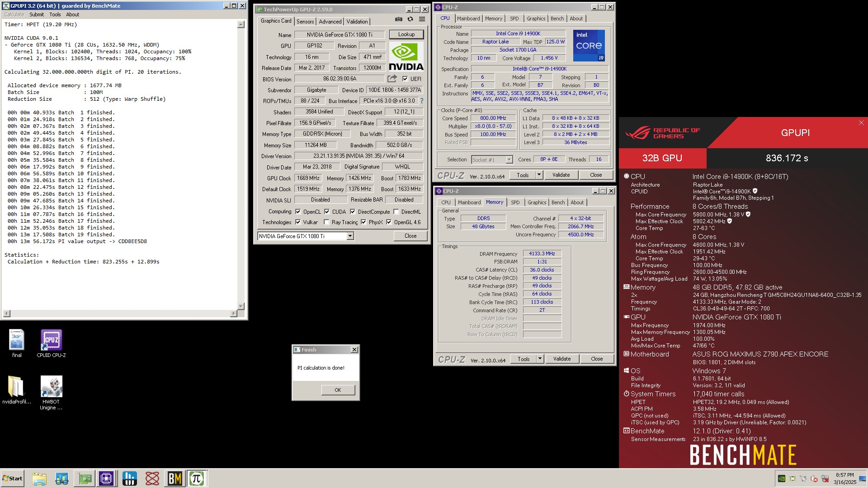Click the GPU-Z graphics card taskbar icon

[x=85, y=479]
